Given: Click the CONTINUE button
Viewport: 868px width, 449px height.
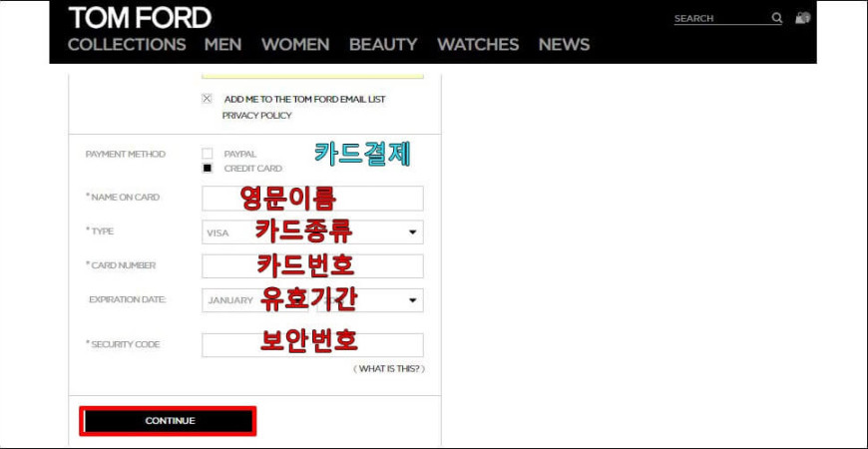Looking at the screenshot, I should [x=168, y=421].
